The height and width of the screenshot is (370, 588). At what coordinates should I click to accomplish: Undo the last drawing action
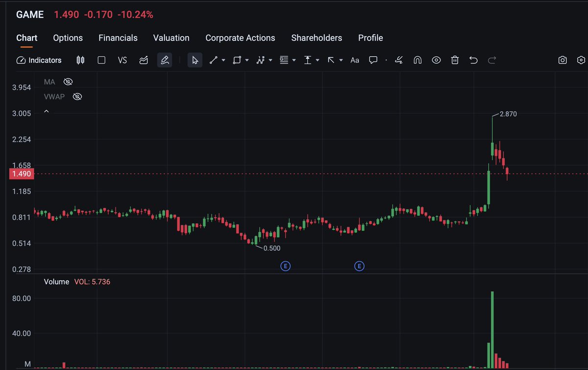pos(473,60)
